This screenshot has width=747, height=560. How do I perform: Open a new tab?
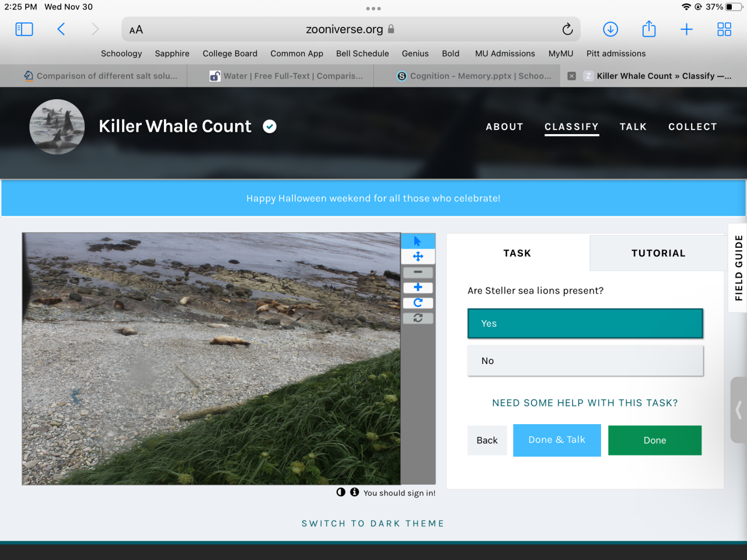tap(687, 29)
